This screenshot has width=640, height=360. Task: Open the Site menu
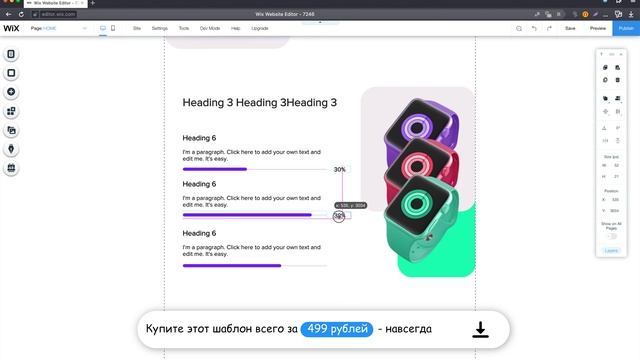tap(137, 28)
